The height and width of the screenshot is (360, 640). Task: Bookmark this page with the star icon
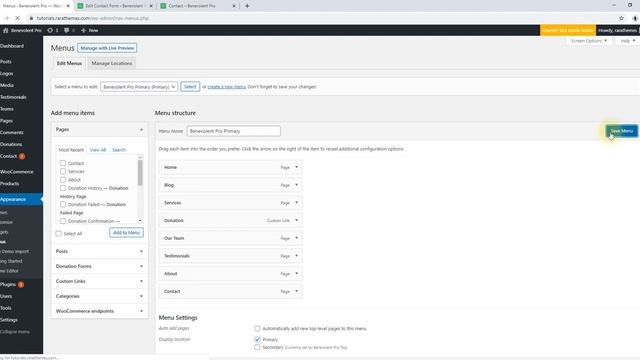[621, 18]
